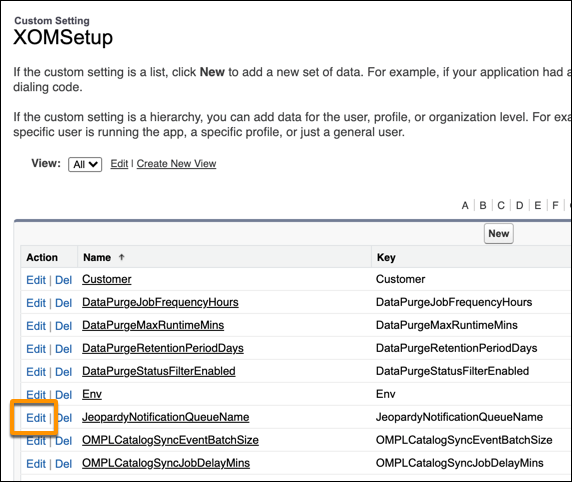Image resolution: width=572 pixels, height=482 pixels.
Task: Select the DataPurgeMaxRuntimeMins value in Key column
Action: coord(447,325)
